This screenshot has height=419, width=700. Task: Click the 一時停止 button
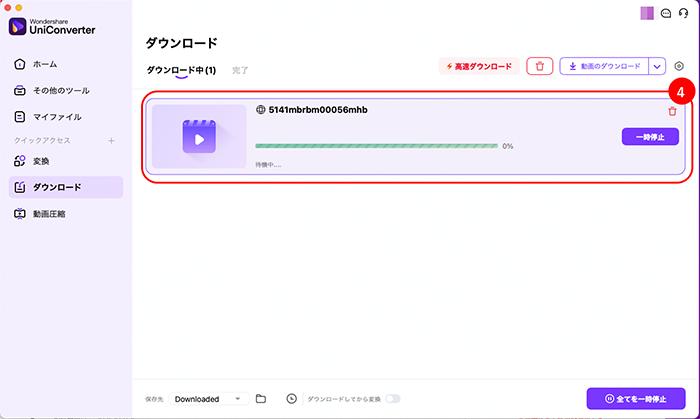click(650, 137)
